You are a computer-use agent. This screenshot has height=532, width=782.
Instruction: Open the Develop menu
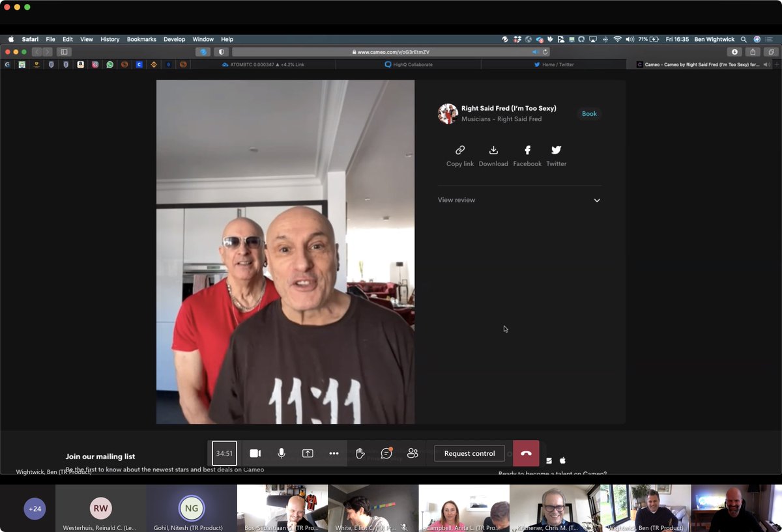point(174,39)
